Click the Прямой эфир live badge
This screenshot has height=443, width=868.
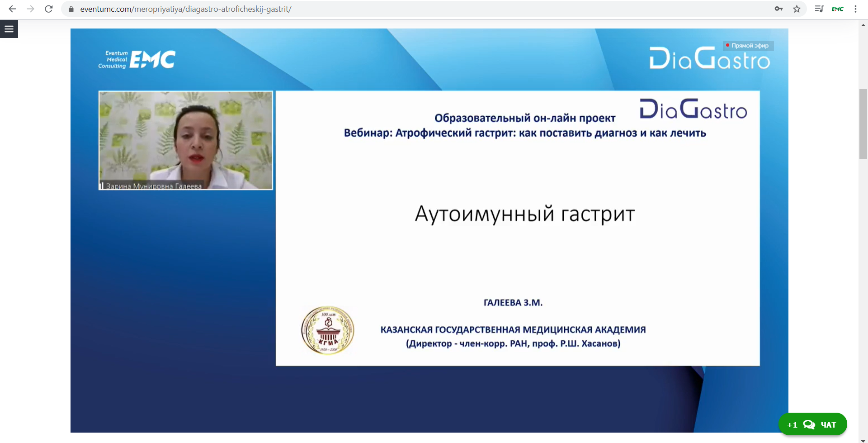pos(748,46)
